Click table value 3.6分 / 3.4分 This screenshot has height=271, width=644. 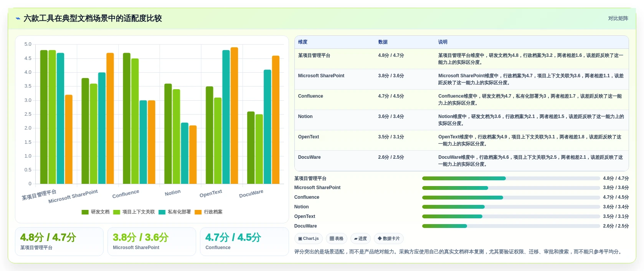click(391, 116)
